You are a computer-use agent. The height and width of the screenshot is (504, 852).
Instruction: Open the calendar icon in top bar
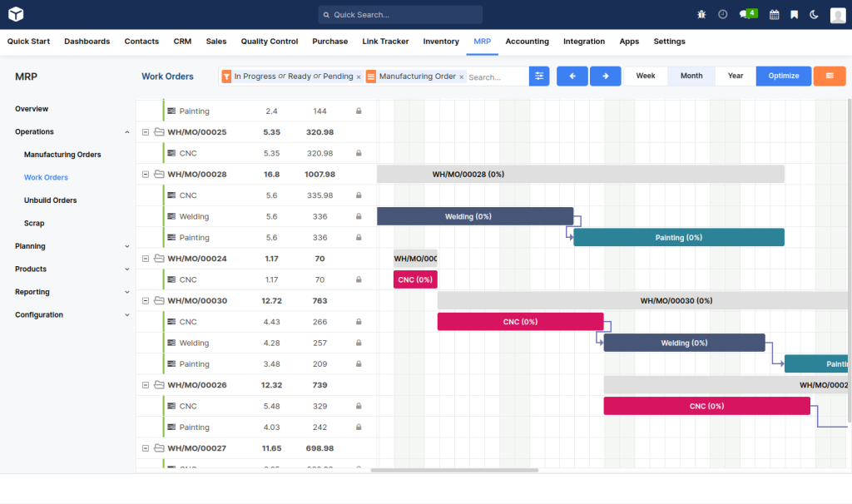[x=775, y=15]
